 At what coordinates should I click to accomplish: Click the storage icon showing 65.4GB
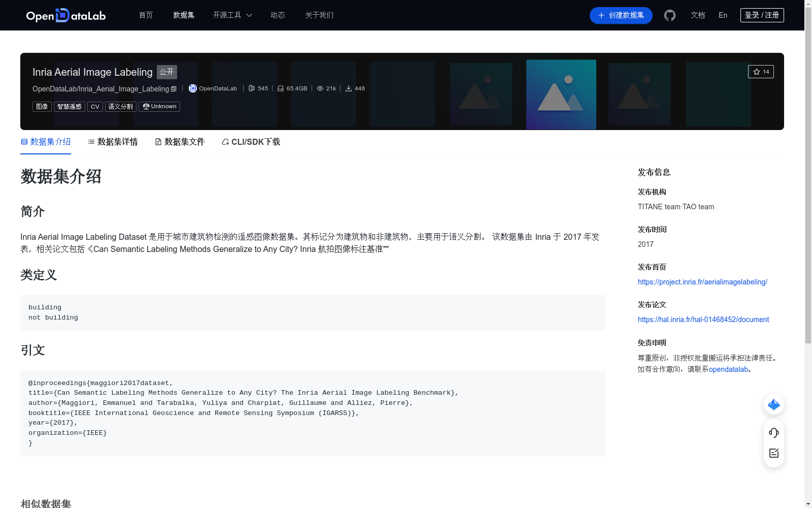[x=281, y=88]
